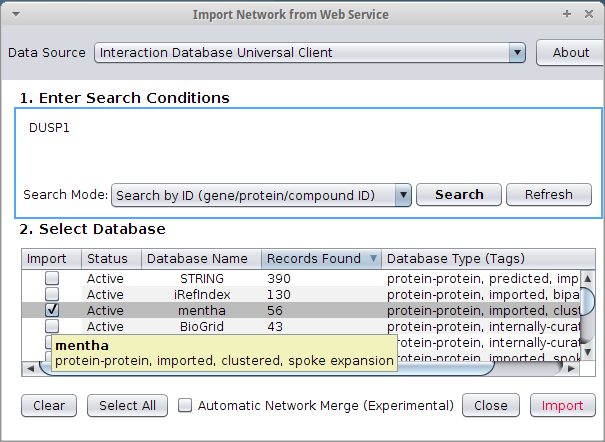Select the Search by ID mode combo box

[x=261, y=195]
